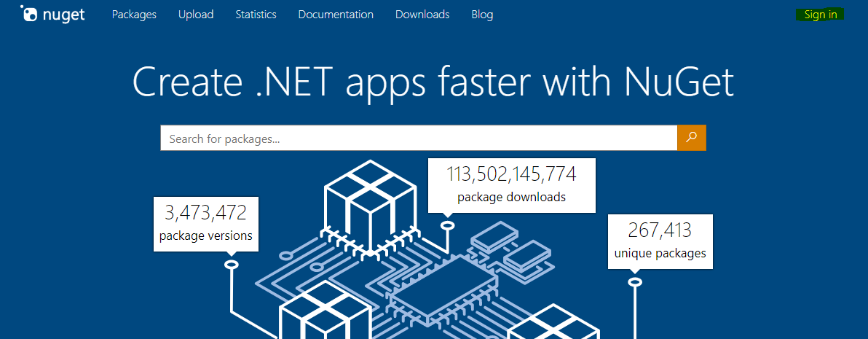Click the orange search magnifier button
The image size is (868, 339).
[x=691, y=138]
